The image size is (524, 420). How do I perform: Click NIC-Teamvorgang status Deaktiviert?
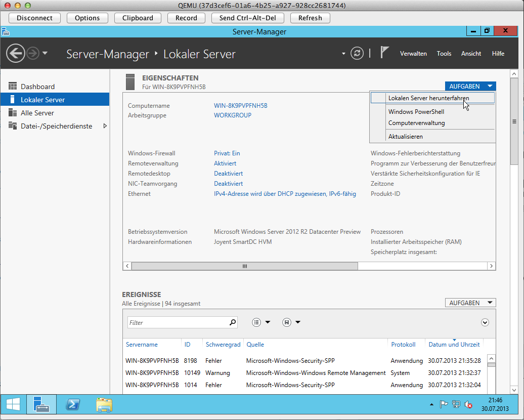click(x=228, y=184)
